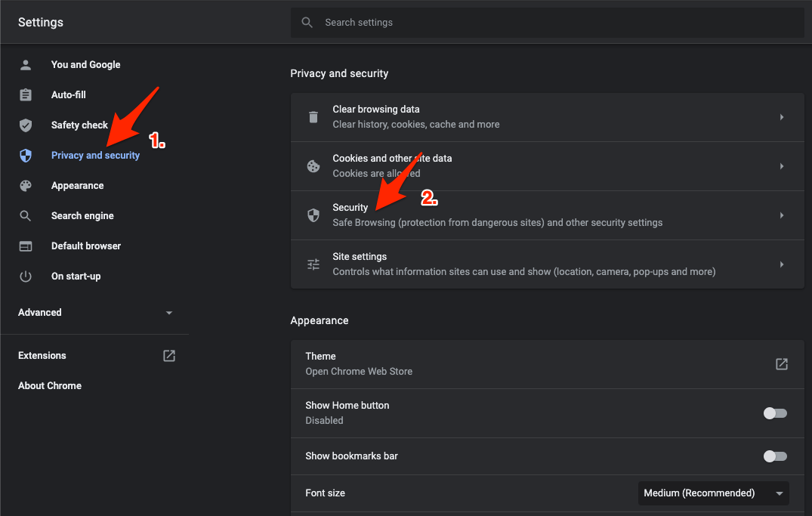812x516 pixels.
Task: Click the Site settings sliders icon
Action: coord(313,264)
